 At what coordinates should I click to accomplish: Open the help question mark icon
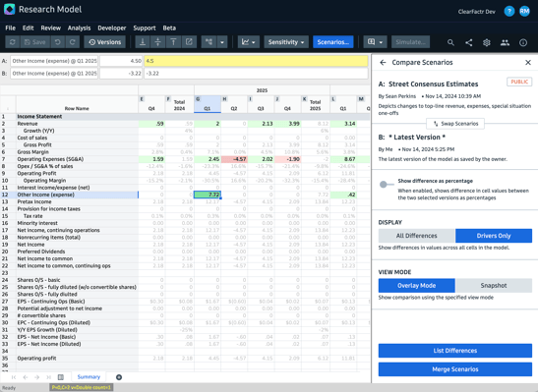pyautogui.click(x=509, y=12)
